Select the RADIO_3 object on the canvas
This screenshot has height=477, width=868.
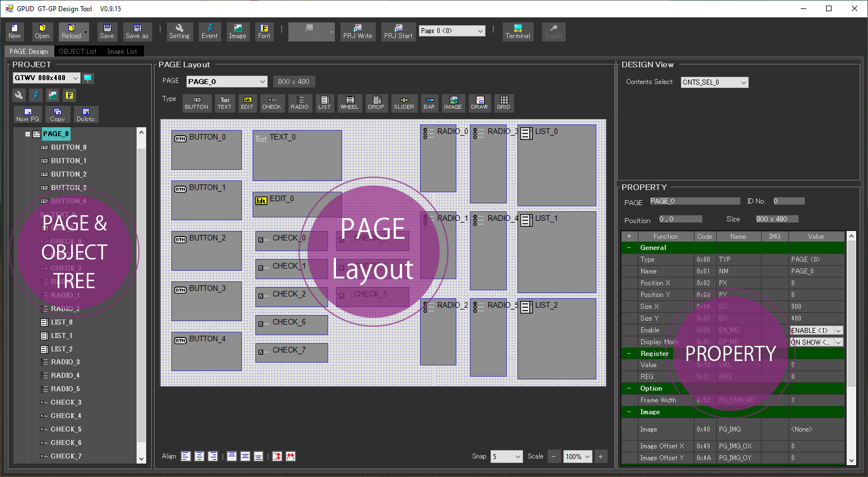point(488,164)
